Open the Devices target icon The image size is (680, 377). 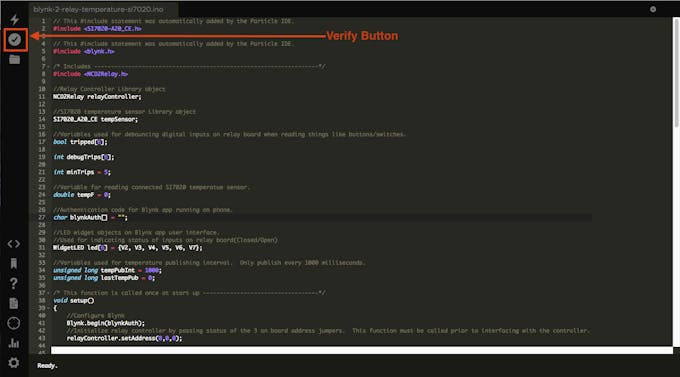[x=13, y=323]
